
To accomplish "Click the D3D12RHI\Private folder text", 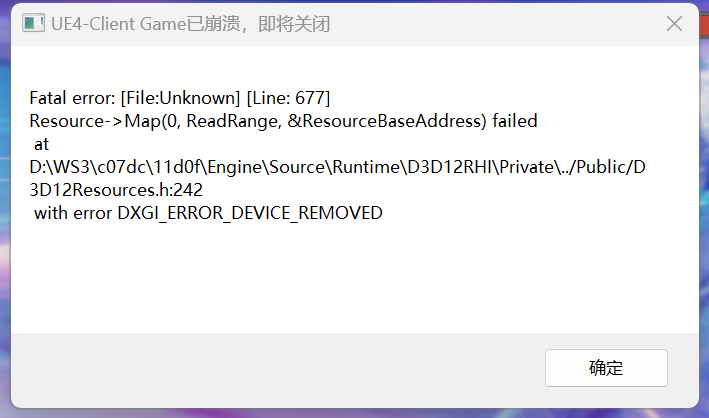I will click(x=480, y=167).
